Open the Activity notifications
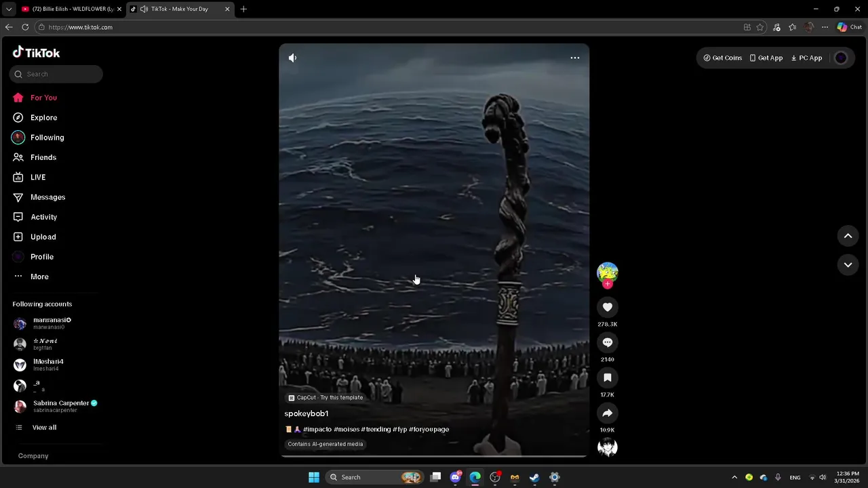The width and height of the screenshot is (868, 488). pyautogui.click(x=35, y=217)
